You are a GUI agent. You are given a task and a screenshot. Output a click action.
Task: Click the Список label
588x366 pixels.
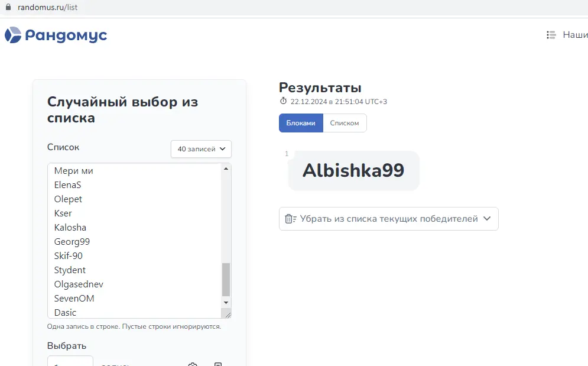63,147
